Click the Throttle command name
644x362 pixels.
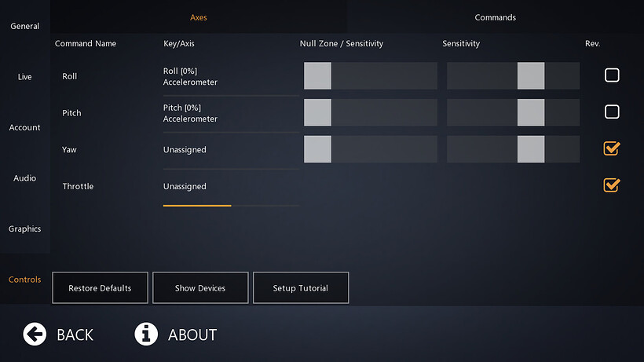click(x=78, y=186)
